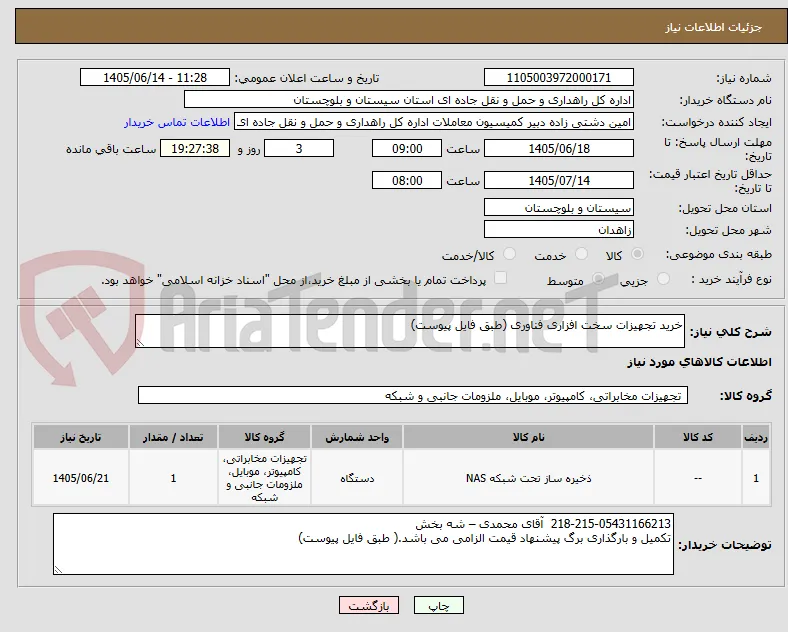788x632 pixels.
Task: Click the نام کالا column header
Action: [528, 437]
